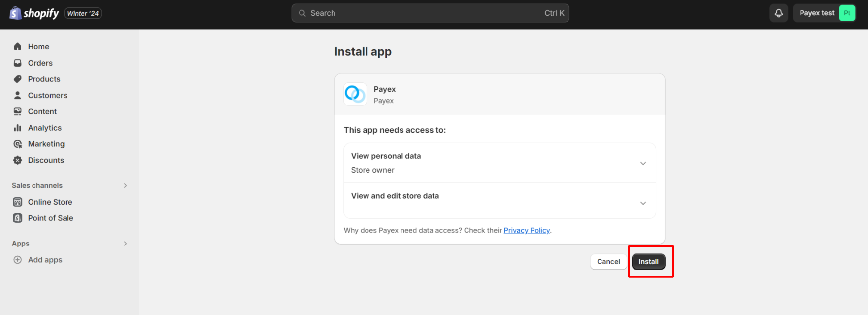Click the Payex app logo icon
868x315 pixels.
point(355,94)
